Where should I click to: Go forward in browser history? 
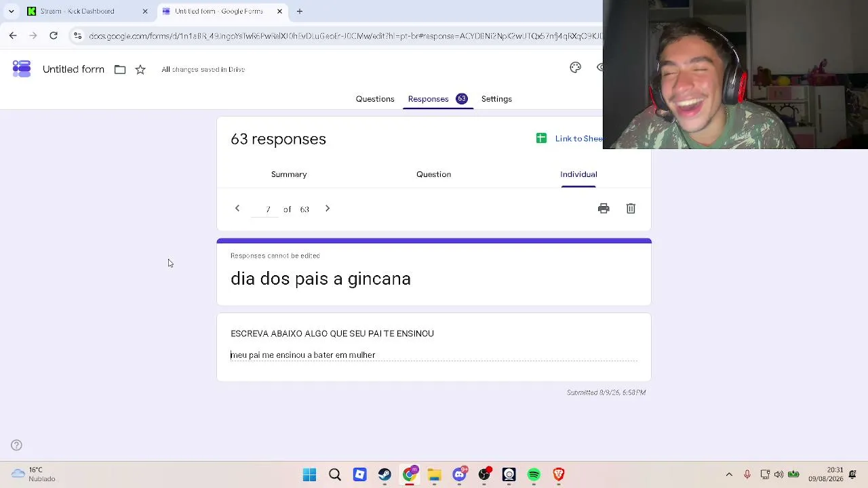(x=33, y=35)
